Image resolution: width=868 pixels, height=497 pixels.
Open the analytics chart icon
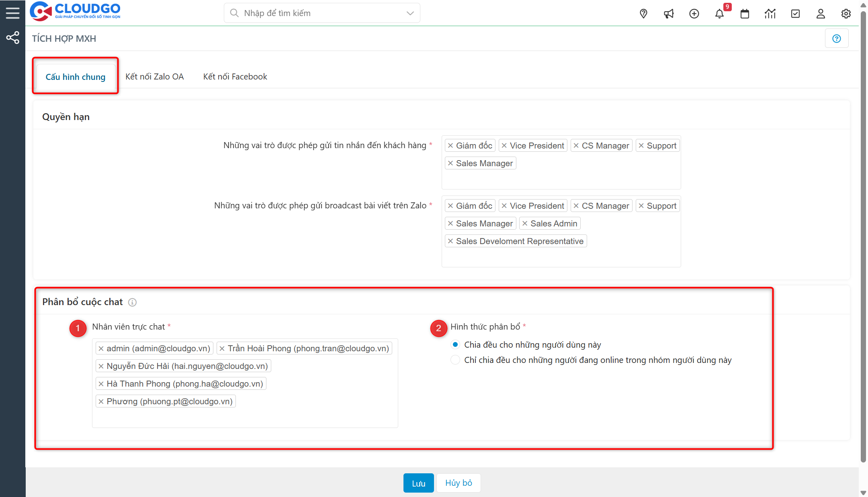[770, 13]
